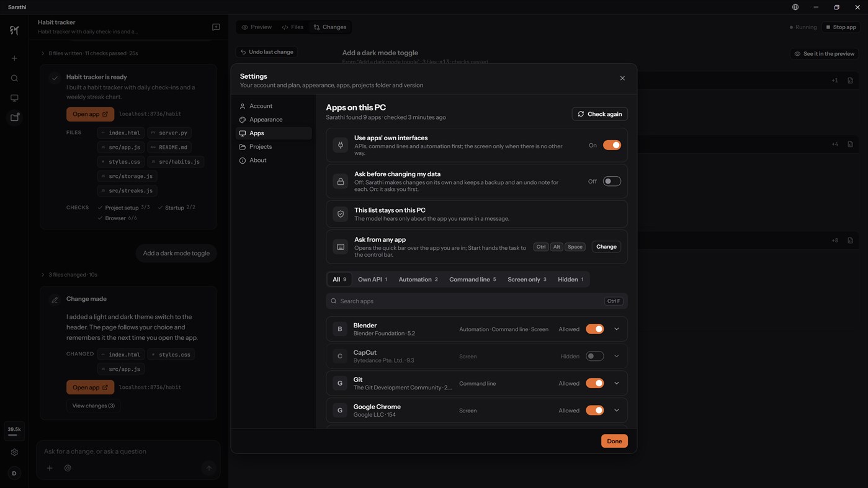Expand the CapCut app row
Screen dimensions: 868x488
click(617, 357)
